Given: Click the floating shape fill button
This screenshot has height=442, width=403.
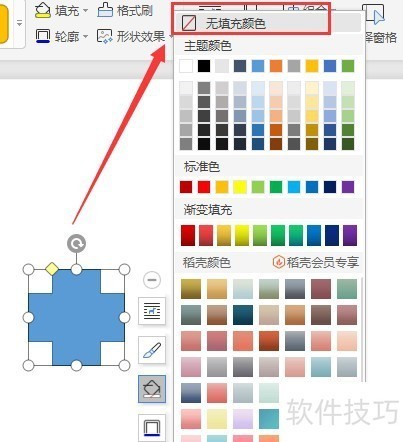Looking at the screenshot, I should tap(152, 389).
